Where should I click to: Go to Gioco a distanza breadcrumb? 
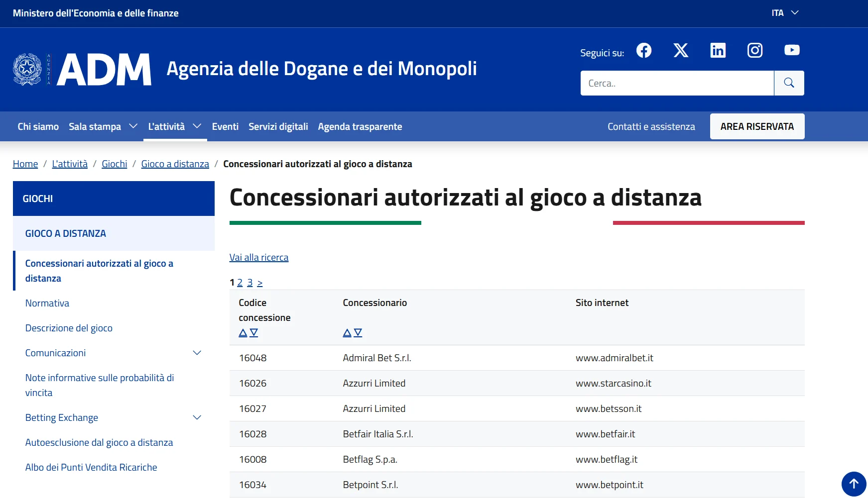click(175, 164)
